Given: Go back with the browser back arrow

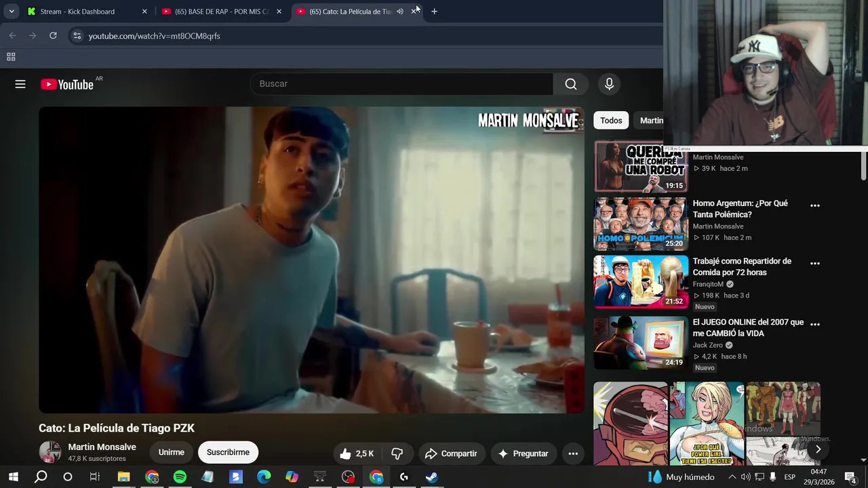Looking at the screenshot, I should click(x=12, y=35).
